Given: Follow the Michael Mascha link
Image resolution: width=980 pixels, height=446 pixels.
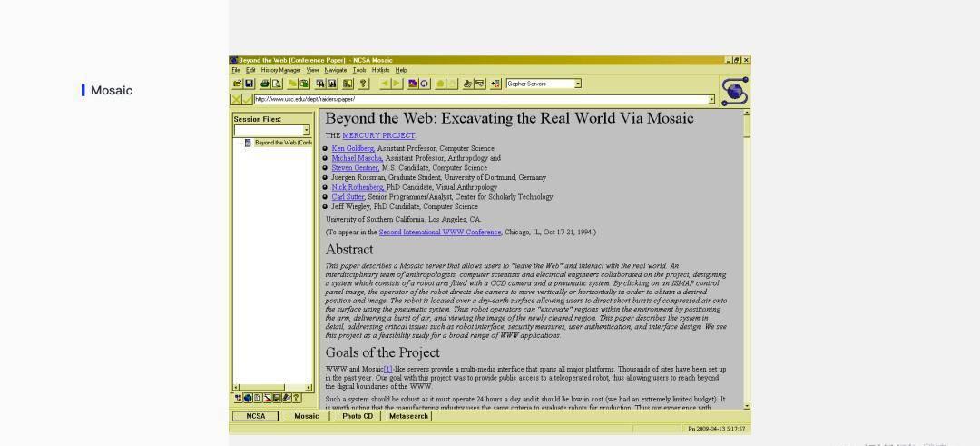Looking at the screenshot, I should point(357,158).
